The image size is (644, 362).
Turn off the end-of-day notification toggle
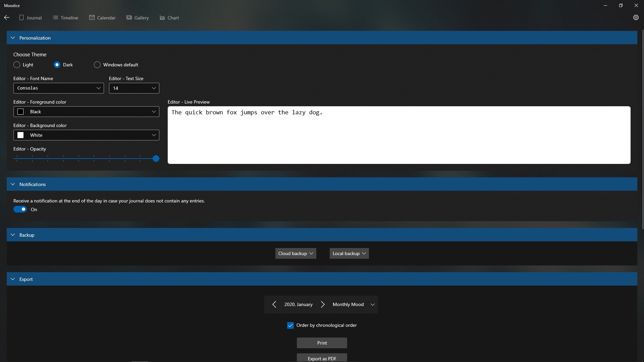tap(20, 209)
